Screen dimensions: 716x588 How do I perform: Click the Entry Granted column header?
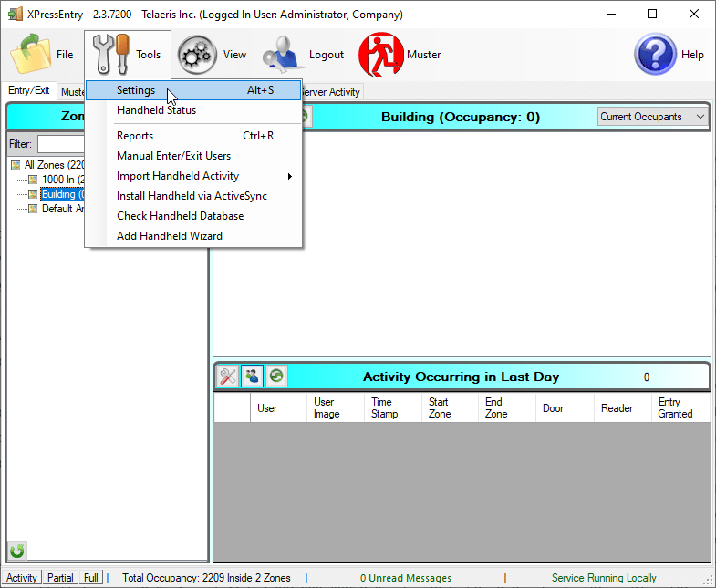coord(680,408)
